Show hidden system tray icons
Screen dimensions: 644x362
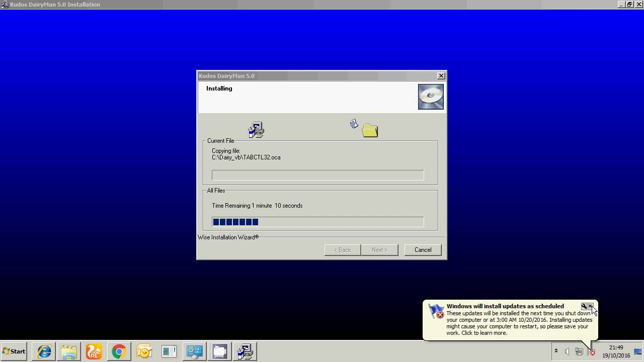(556, 351)
